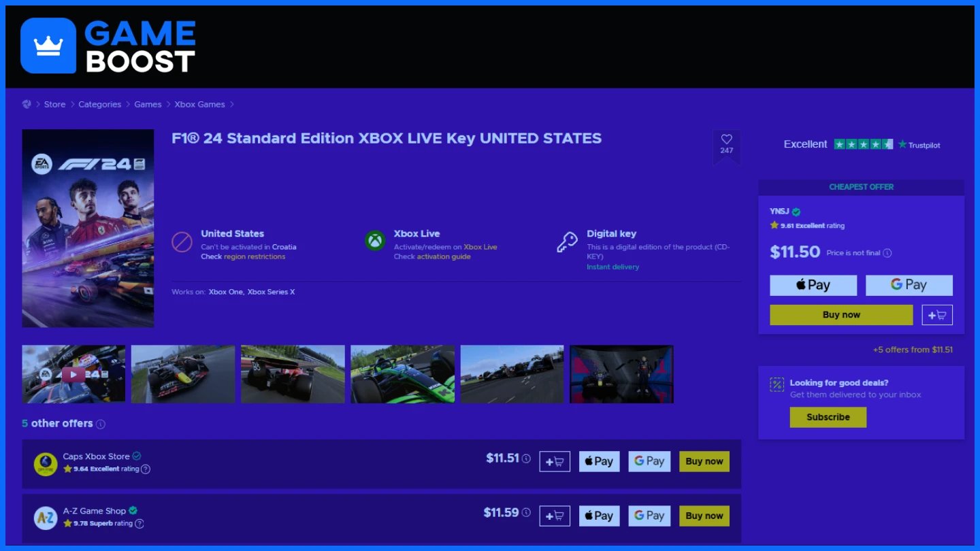The image size is (980, 551).
Task: Open Categories in breadcrumb
Action: coord(99,104)
